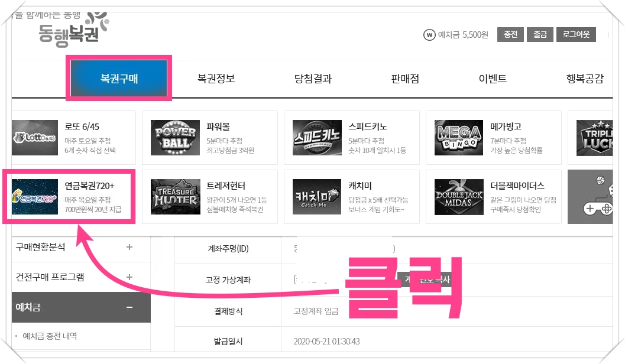The width and height of the screenshot is (625, 364).
Task: Choose the Mega Bingo game icon
Action: pos(458,138)
